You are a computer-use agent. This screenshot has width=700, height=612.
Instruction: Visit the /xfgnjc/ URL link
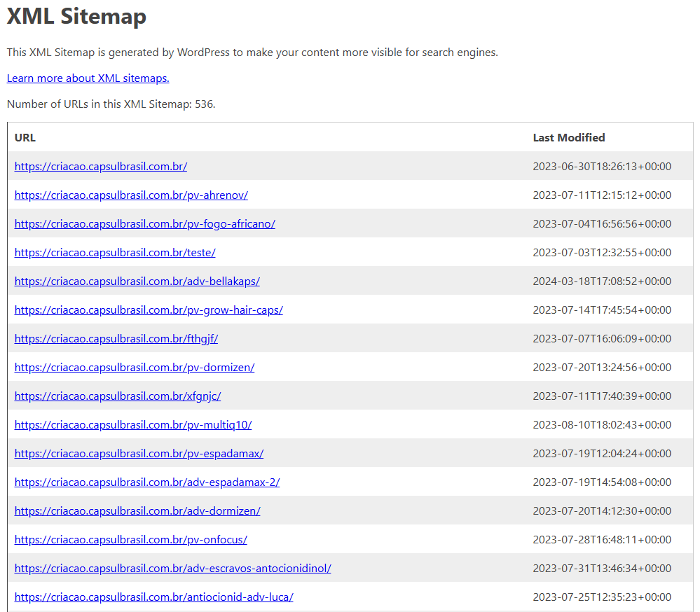coord(118,396)
